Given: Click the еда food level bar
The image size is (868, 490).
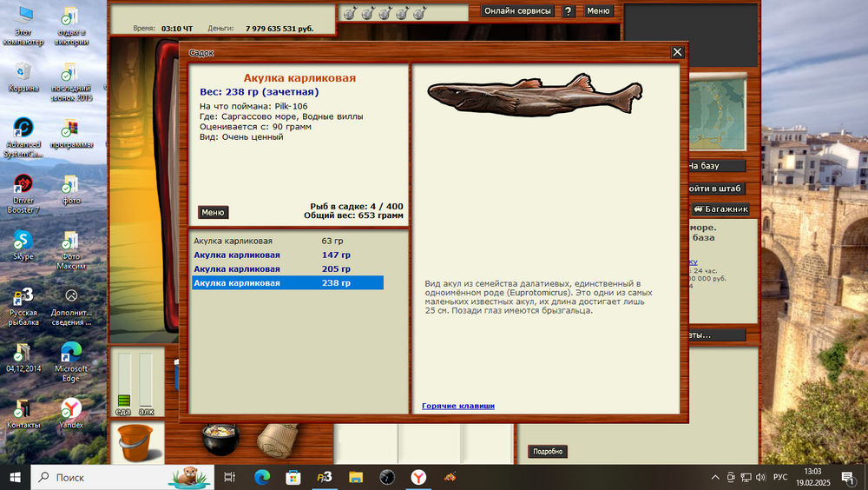Looking at the screenshot, I should click(x=123, y=382).
